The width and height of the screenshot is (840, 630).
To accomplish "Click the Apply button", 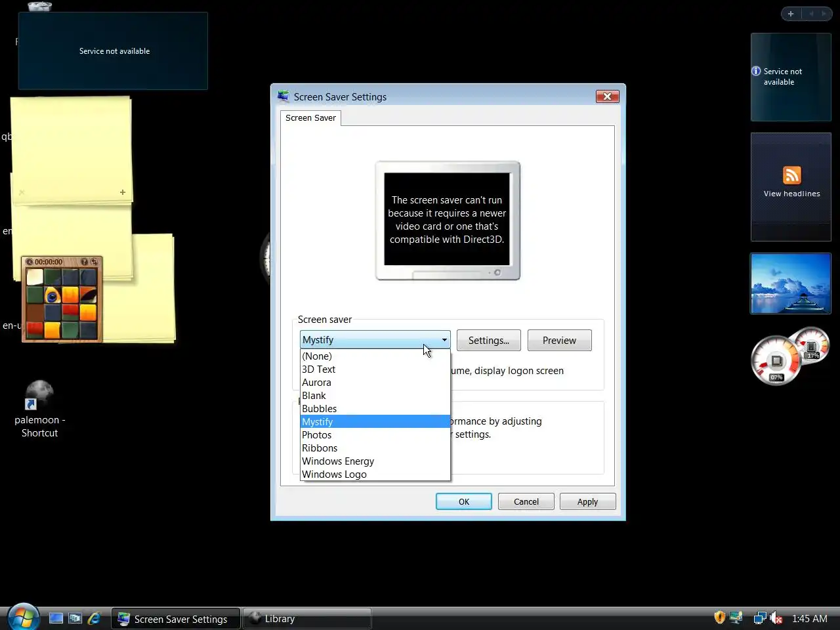I will (587, 501).
